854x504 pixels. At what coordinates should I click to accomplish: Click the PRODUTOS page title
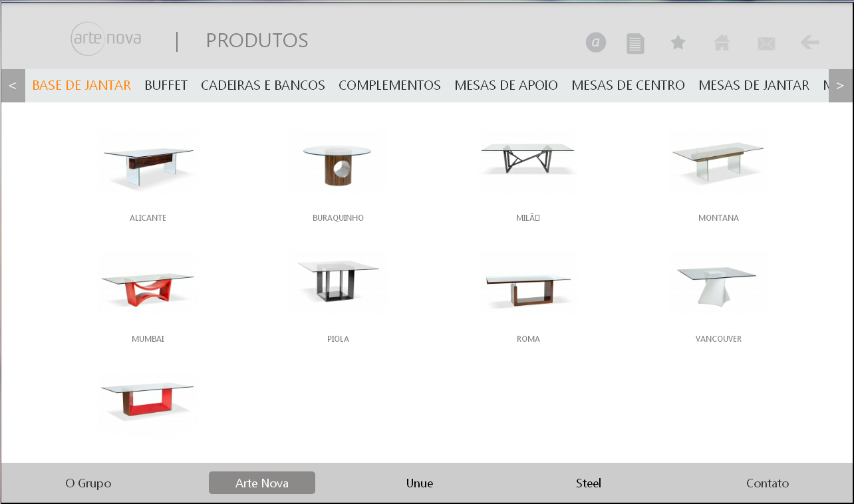tap(257, 41)
